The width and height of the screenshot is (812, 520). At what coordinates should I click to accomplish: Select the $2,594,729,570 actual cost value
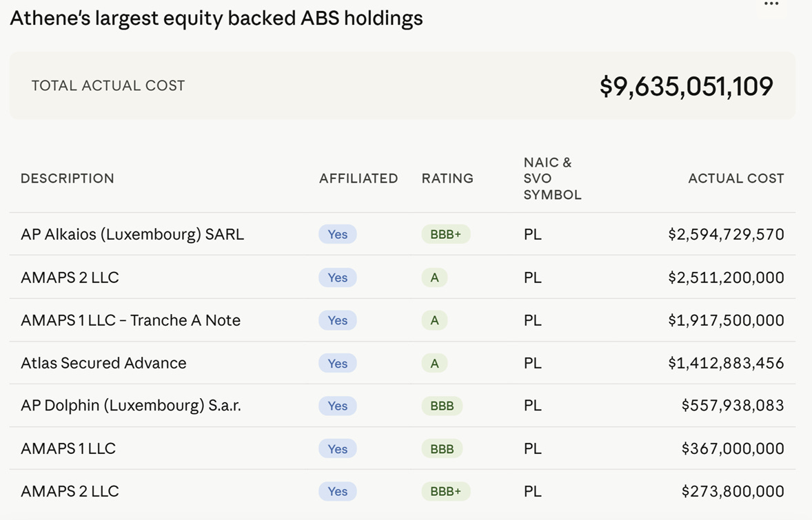tap(726, 234)
